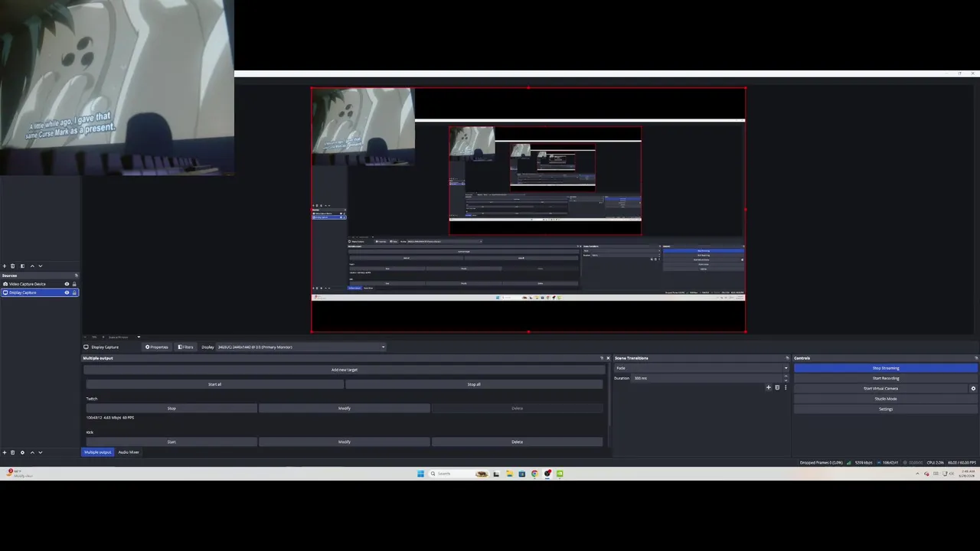Click Add new target button
Screen dimensions: 980x551
pyautogui.click(x=345, y=370)
